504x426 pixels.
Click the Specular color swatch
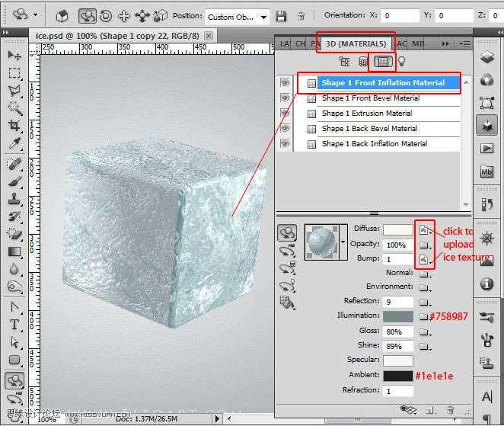[x=398, y=360]
